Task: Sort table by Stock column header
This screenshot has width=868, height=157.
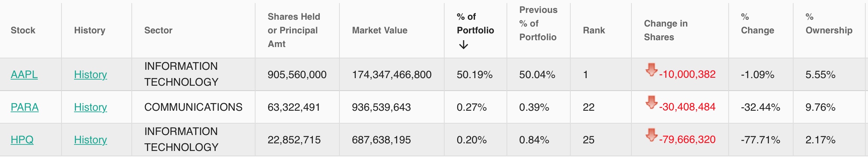Action: 23,30
